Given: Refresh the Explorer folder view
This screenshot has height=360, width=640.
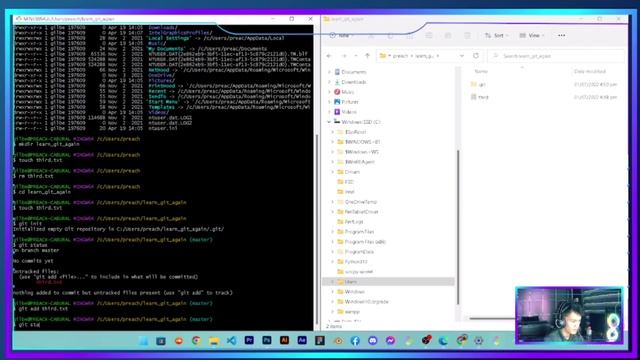Looking at the screenshot, I should 476,56.
